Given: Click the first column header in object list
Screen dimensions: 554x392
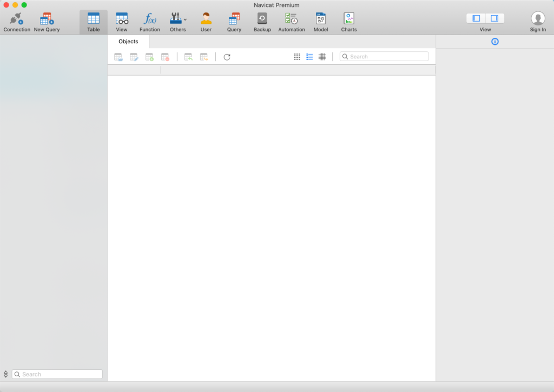Looking at the screenshot, I should pos(134,70).
